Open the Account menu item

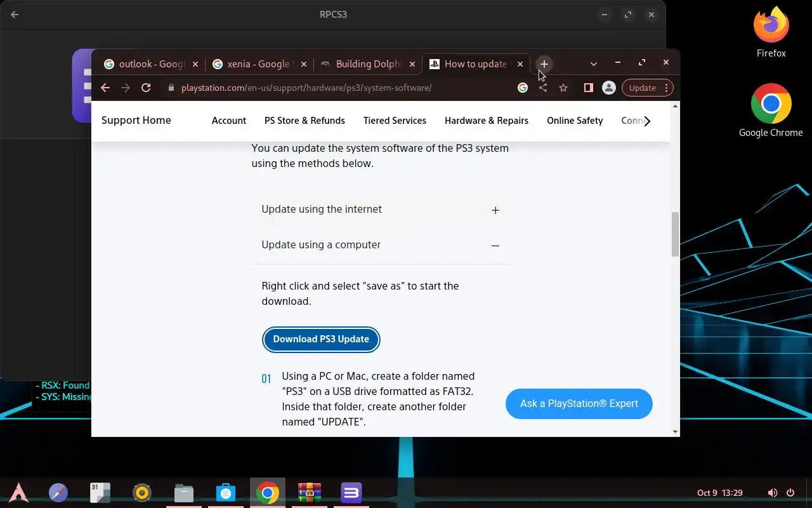(229, 121)
